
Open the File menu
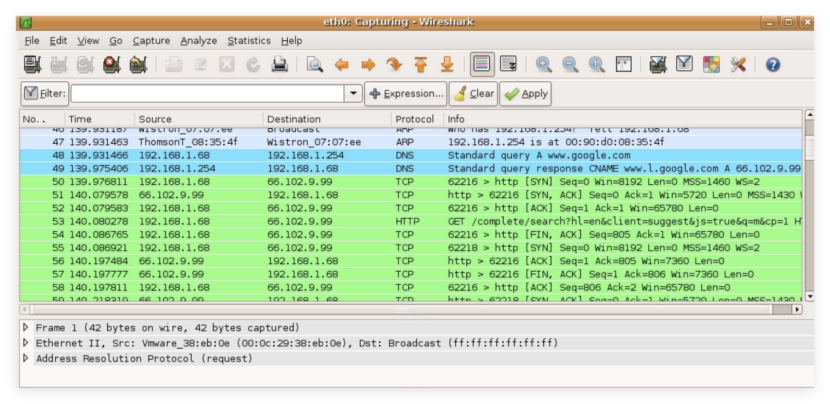pos(32,41)
